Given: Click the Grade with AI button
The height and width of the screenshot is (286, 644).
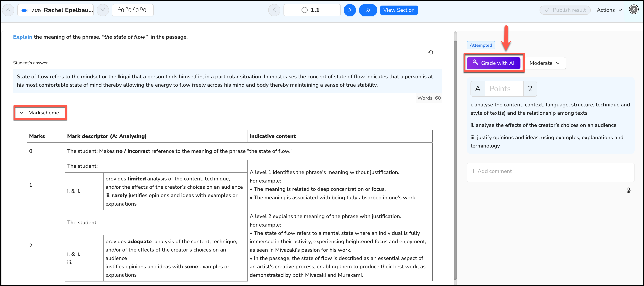Looking at the screenshot, I should (x=494, y=63).
